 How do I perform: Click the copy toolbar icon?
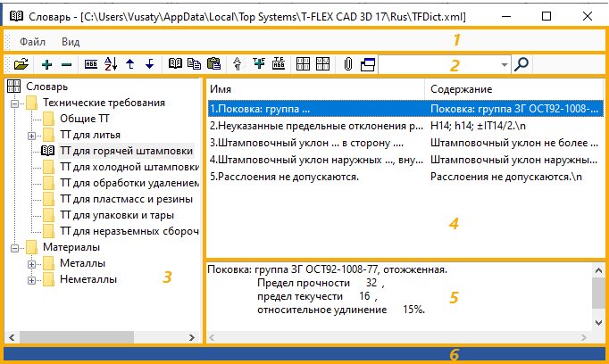[x=194, y=63]
